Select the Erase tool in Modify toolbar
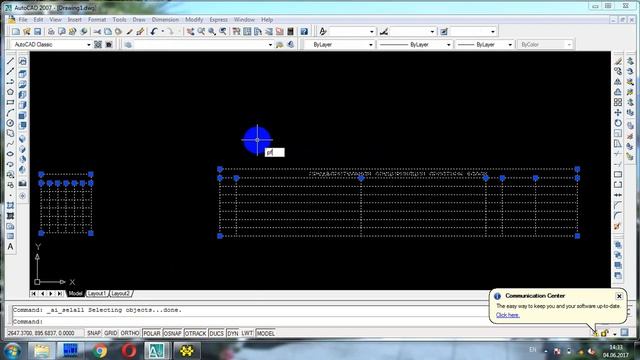The width and height of the screenshot is (640, 360). (x=618, y=61)
